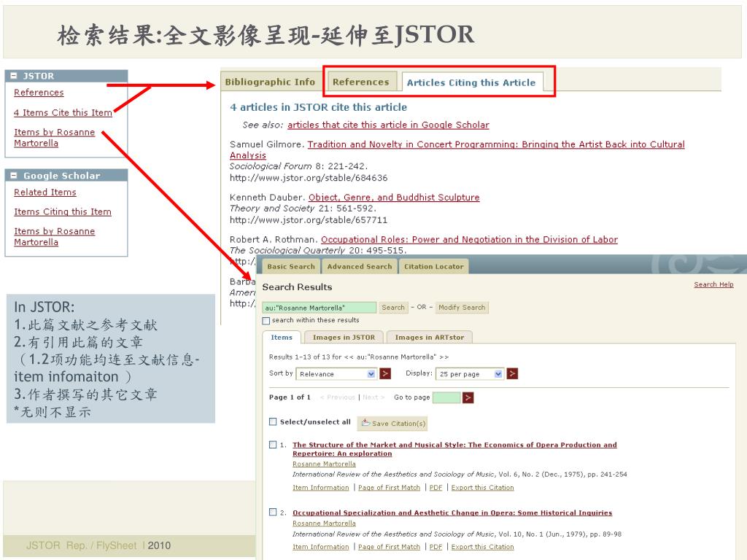Viewport: 747px width, 560px height.
Task: Click the Modify Search button
Action: coord(462,308)
